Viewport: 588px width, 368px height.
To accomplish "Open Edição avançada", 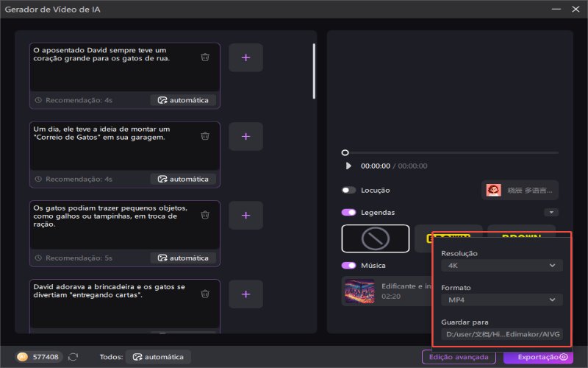I will pos(459,357).
